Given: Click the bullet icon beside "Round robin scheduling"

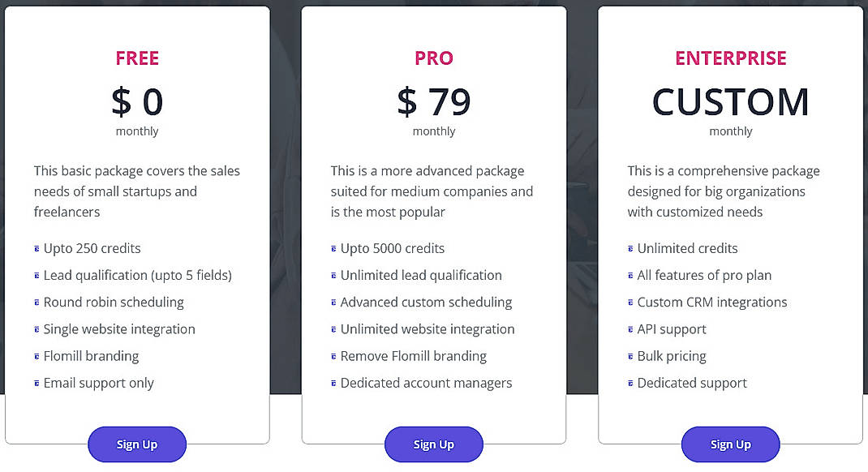Looking at the screenshot, I should [x=36, y=303].
